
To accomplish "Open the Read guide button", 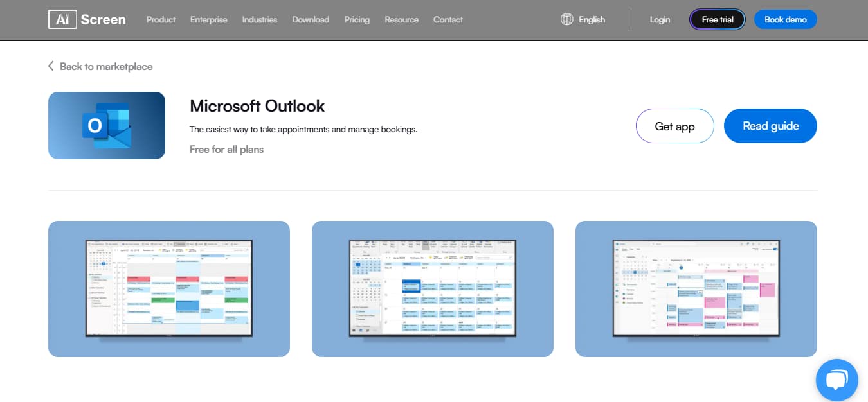I will [771, 126].
